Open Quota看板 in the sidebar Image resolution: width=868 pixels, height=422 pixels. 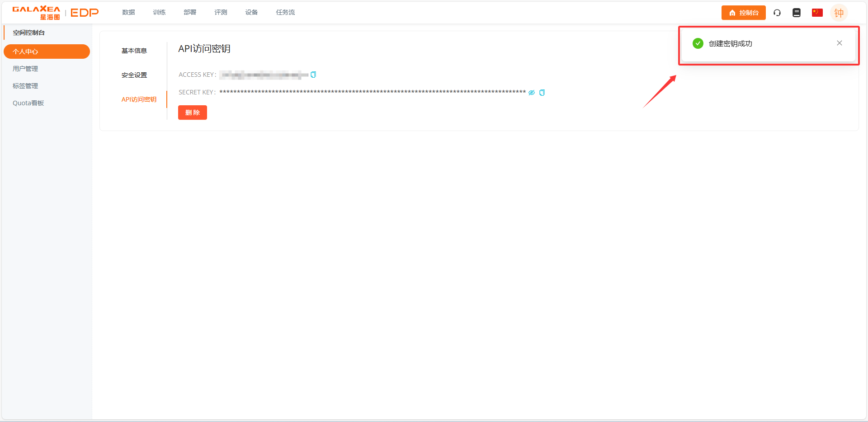point(28,103)
